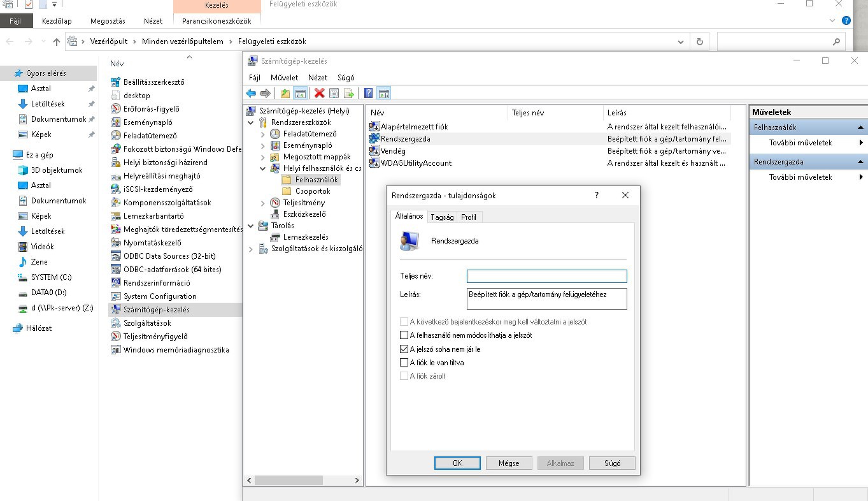The height and width of the screenshot is (501, 868).
Task: Click the red Delete X toolbar icon
Action: [320, 93]
